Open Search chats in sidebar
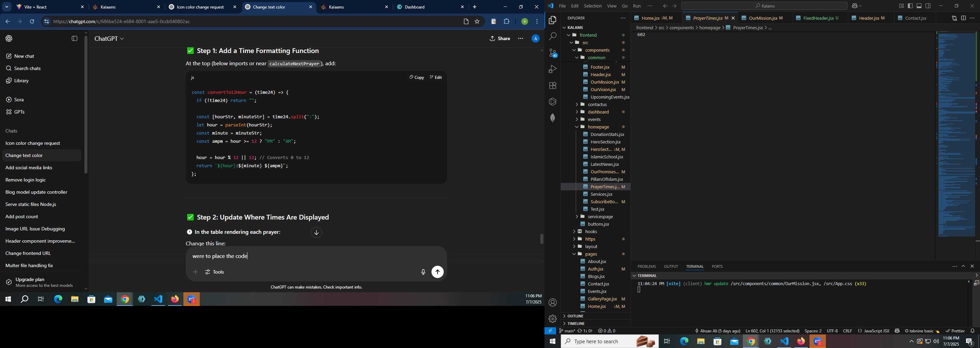 (27, 68)
